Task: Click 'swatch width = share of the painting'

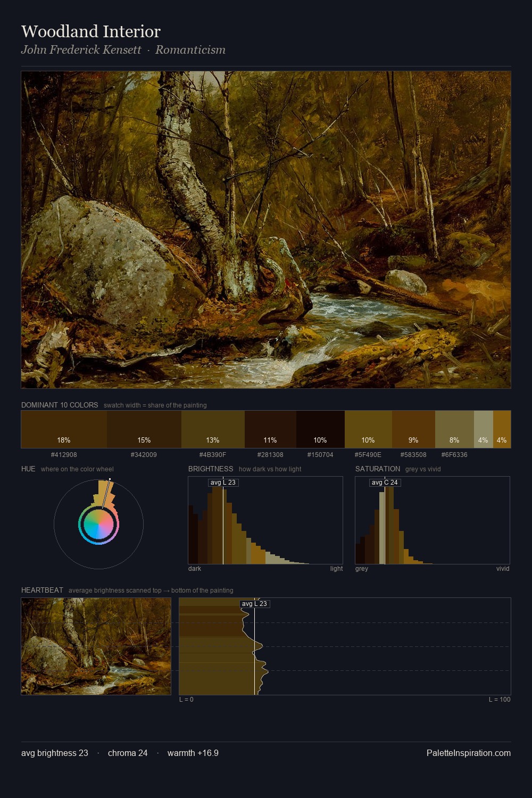Action: click(155, 405)
